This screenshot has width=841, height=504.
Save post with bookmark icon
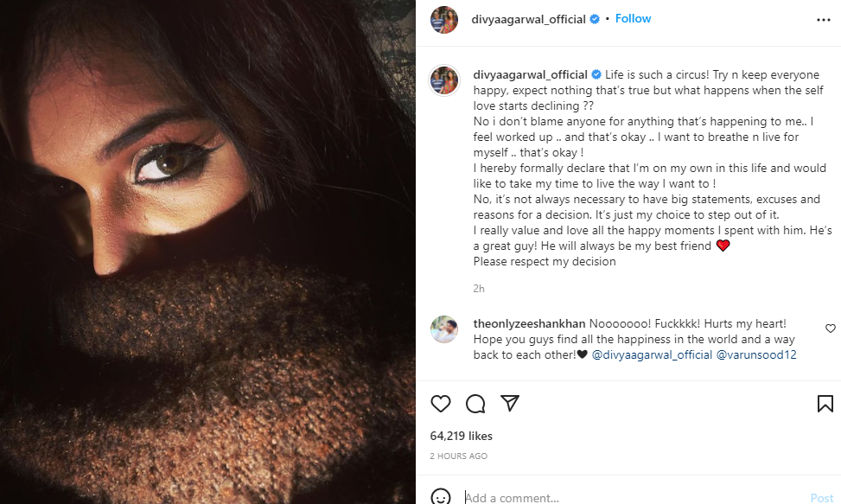pos(825,404)
